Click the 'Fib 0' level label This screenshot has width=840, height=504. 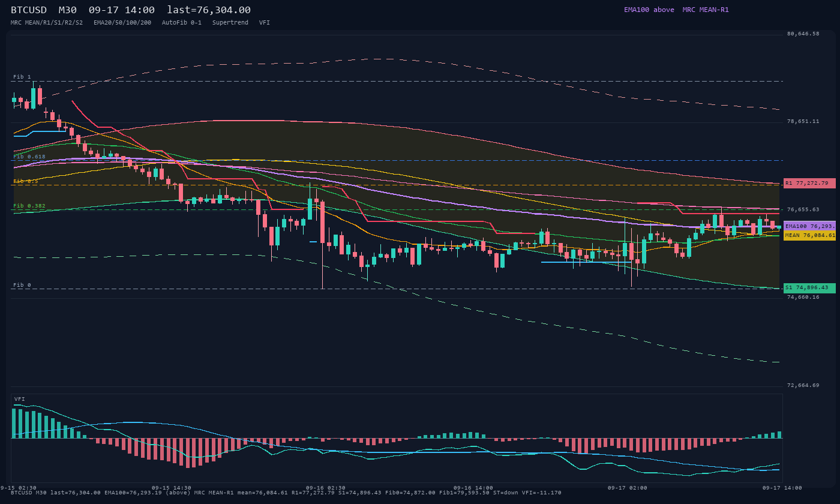(22, 285)
